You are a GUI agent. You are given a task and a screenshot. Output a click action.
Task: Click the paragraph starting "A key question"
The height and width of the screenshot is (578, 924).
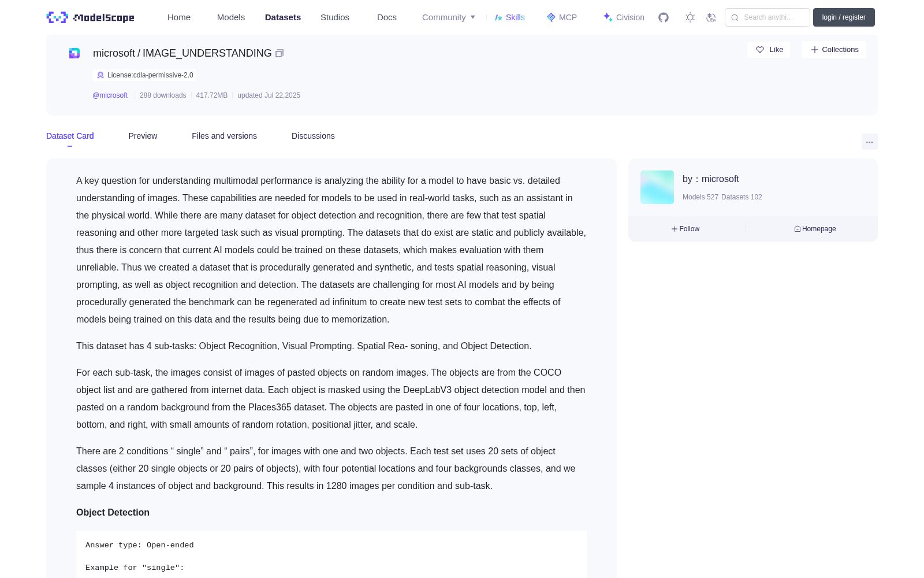331,250
